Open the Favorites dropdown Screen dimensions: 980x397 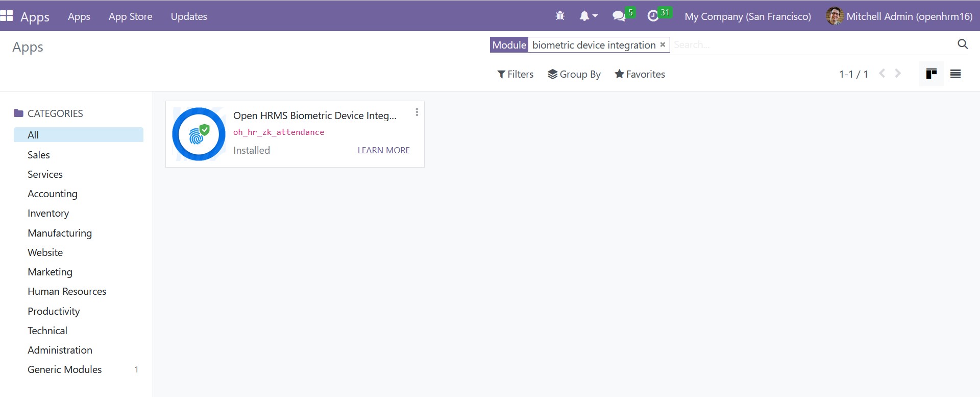[640, 74]
